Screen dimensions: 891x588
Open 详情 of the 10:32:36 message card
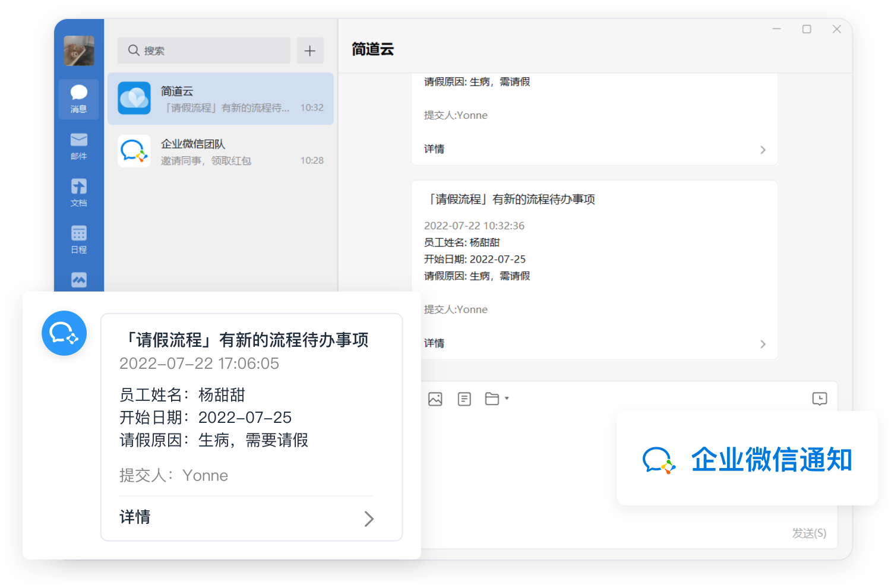coord(594,343)
